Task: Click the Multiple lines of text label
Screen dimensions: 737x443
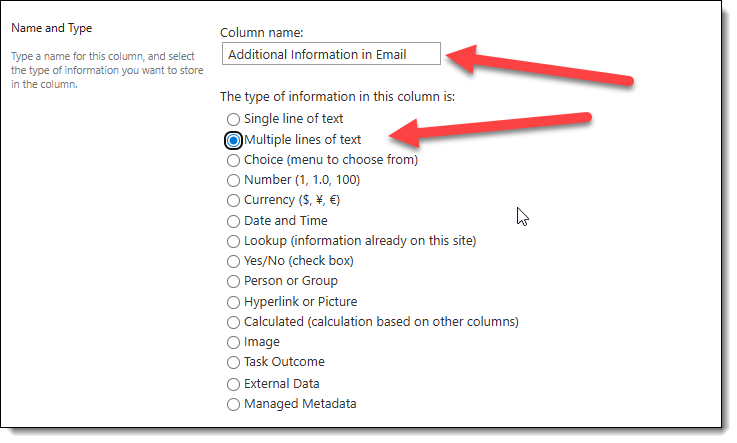Action: coord(303,140)
